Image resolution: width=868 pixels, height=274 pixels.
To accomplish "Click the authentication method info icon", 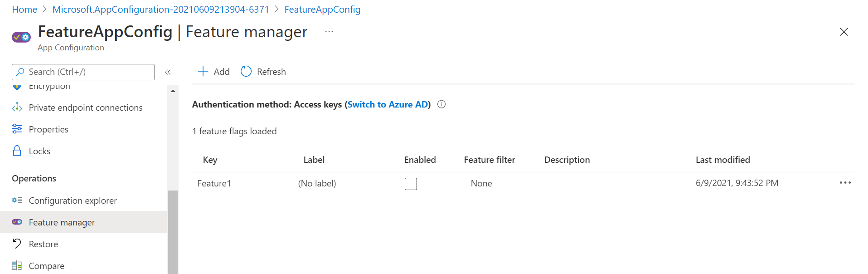I will pos(441,104).
